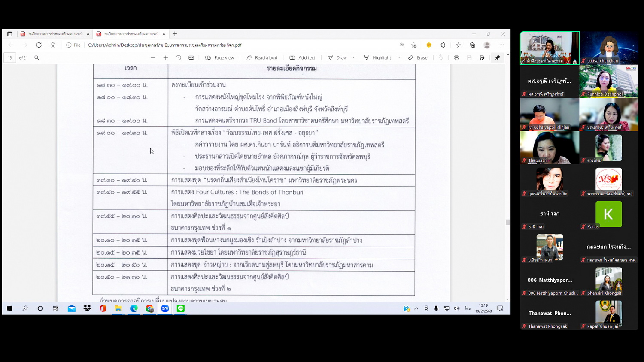The height and width of the screenshot is (362, 644).
Task: Expand the Highlight color options arrow
Action: pyautogui.click(x=399, y=58)
